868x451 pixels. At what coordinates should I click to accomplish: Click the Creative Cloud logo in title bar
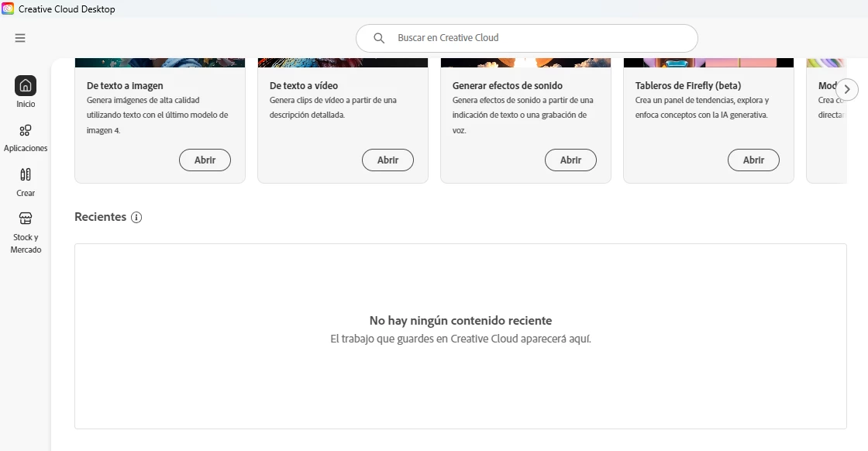click(x=8, y=9)
